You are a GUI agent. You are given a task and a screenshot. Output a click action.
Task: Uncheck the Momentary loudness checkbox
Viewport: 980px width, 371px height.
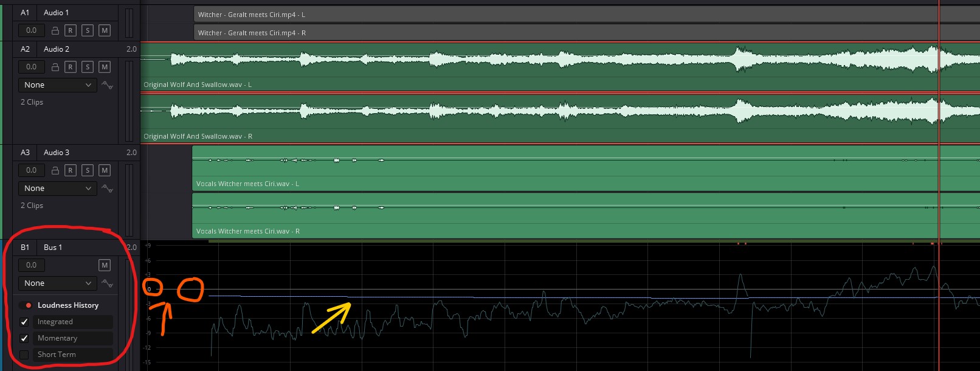pyautogui.click(x=24, y=338)
